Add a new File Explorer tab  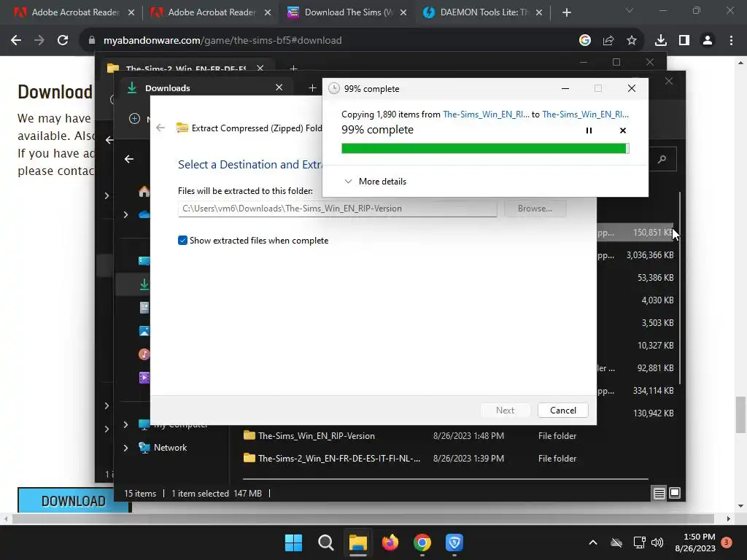coord(312,87)
